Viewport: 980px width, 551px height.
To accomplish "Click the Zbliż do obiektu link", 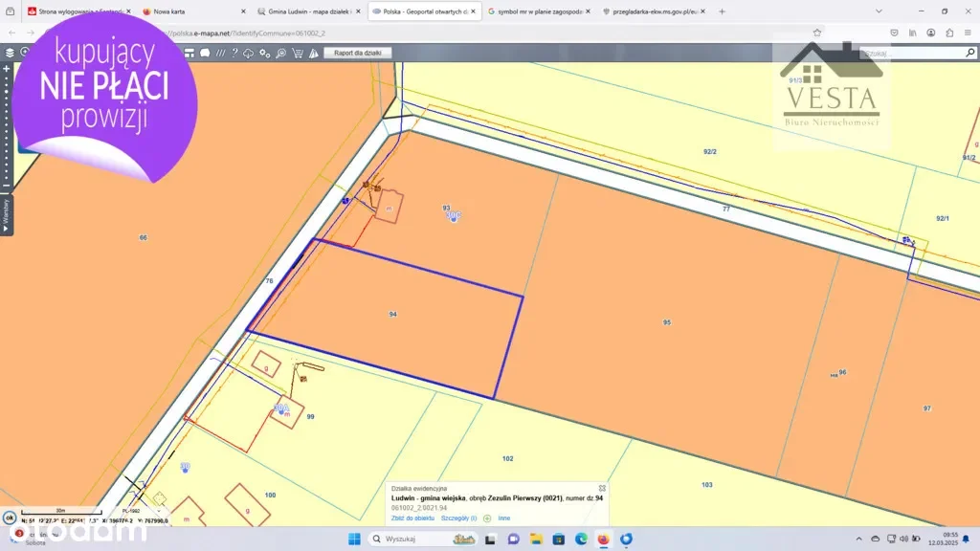I will [x=412, y=518].
